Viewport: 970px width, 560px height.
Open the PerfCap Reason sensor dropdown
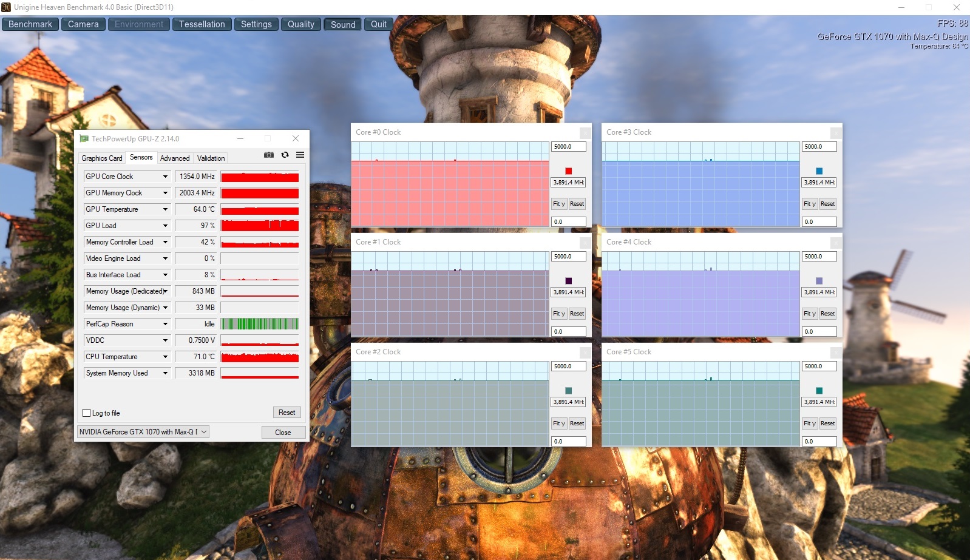[x=165, y=324]
